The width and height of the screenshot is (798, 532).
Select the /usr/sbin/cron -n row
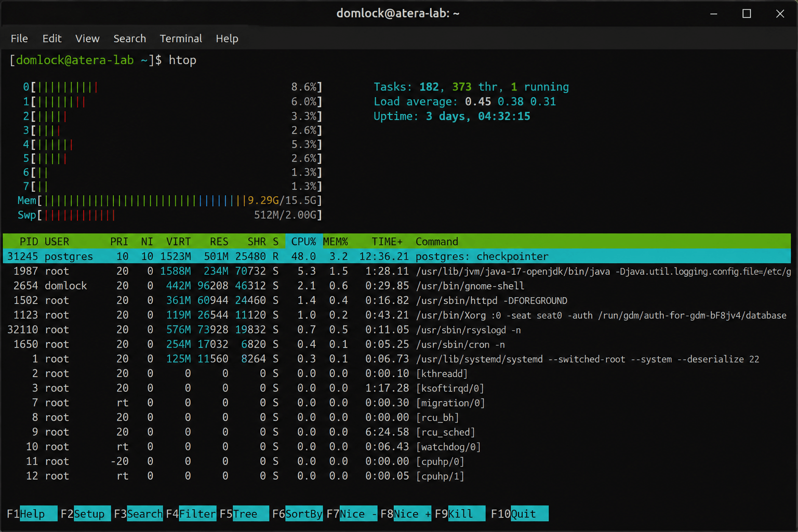point(397,344)
